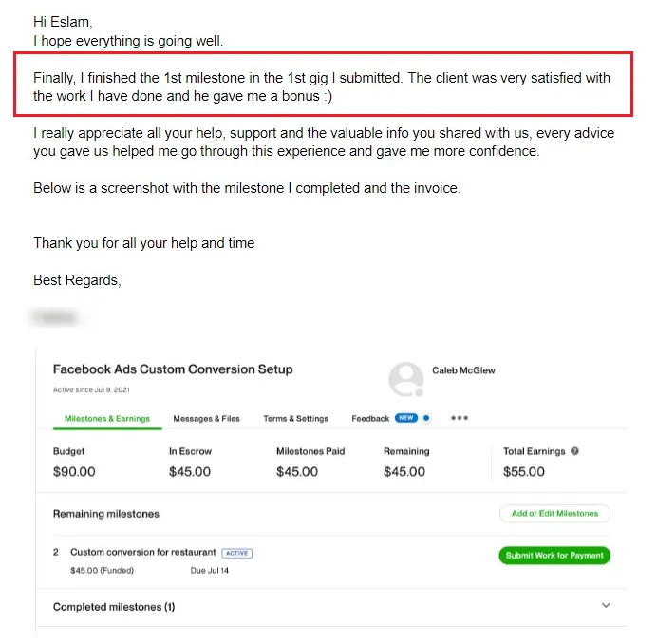Click the Caleb McGlew profile avatar
657x644 pixels.
(406, 379)
